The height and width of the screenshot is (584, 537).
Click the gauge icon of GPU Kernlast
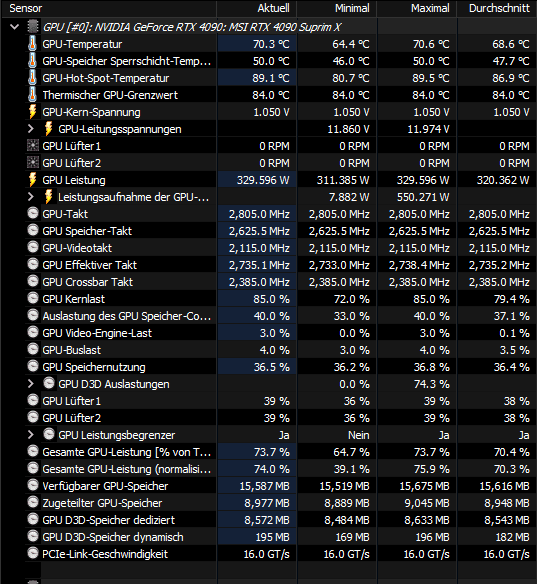pyautogui.click(x=33, y=298)
